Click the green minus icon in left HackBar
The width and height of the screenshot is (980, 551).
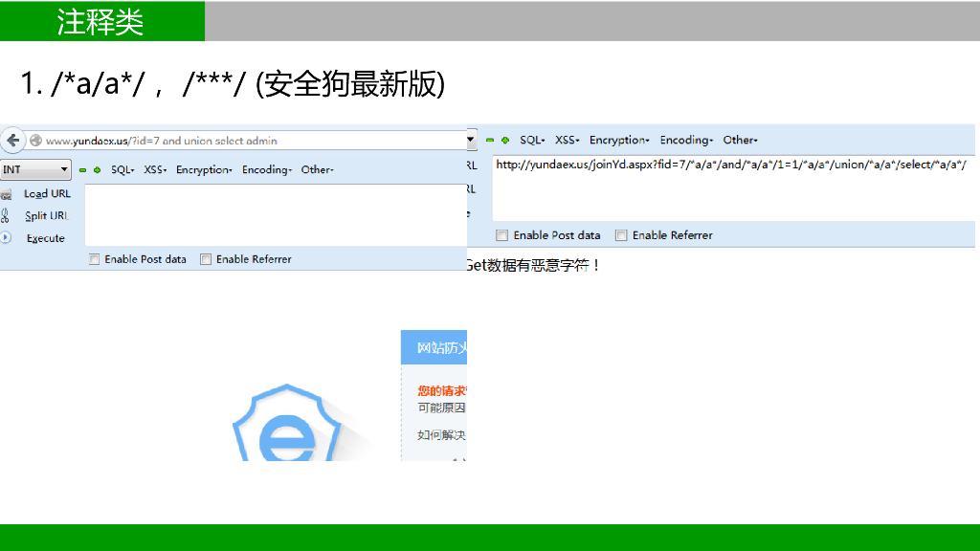tap(82, 170)
